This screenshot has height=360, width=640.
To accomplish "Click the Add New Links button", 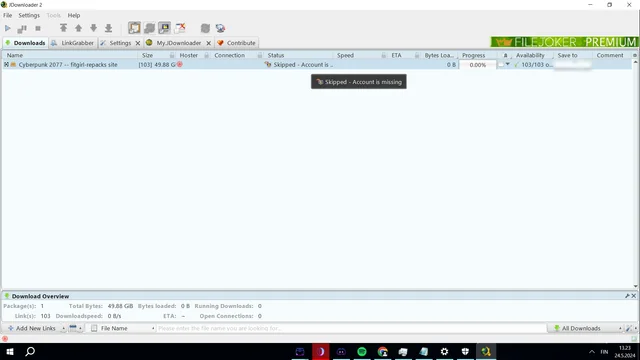I will pos(31,328).
